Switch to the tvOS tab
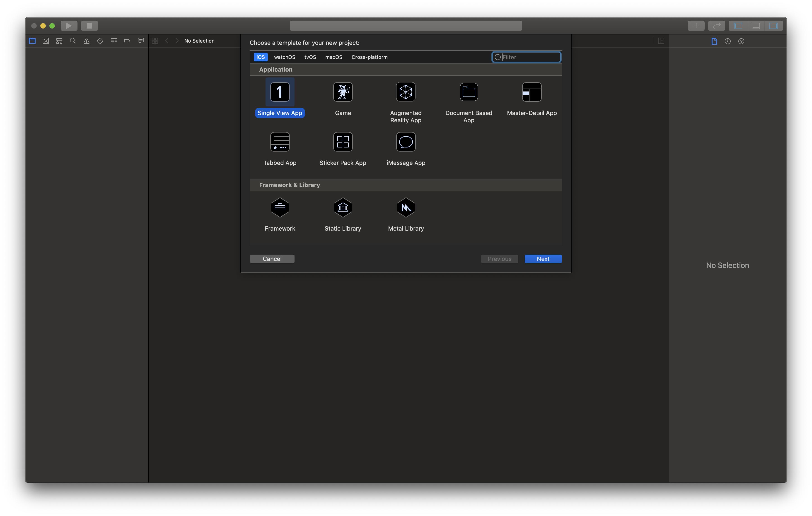Image resolution: width=812 pixels, height=516 pixels. tap(310, 57)
